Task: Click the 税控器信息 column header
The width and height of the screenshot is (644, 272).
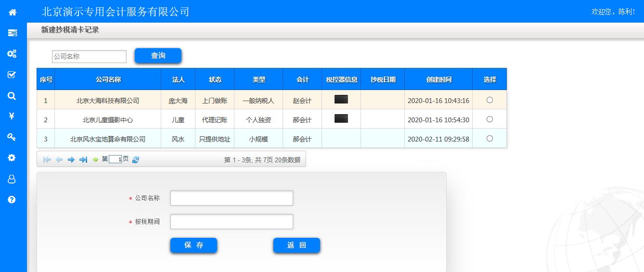Action: point(341,79)
